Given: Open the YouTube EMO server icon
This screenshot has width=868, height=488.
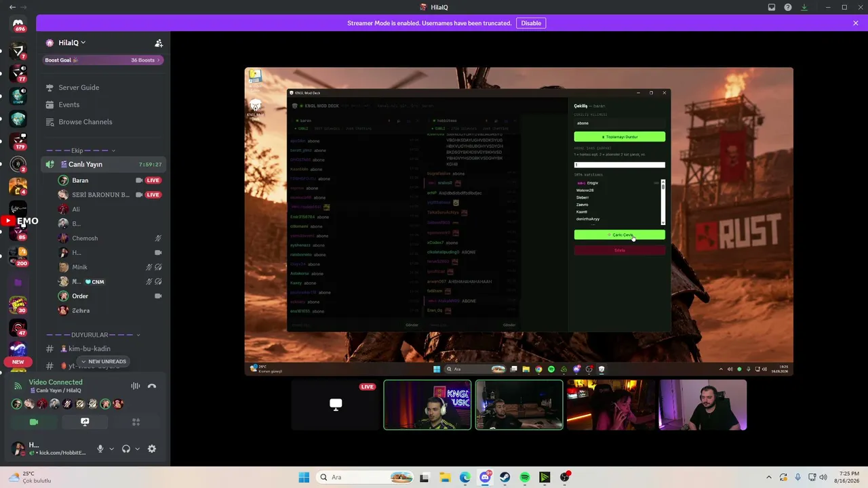Looking at the screenshot, I should [18, 221].
